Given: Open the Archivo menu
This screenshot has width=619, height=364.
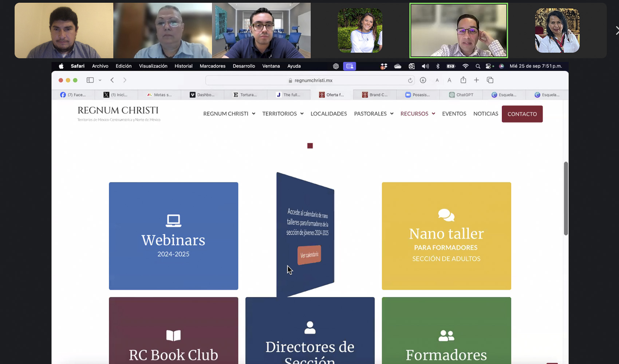Looking at the screenshot, I should (x=100, y=66).
